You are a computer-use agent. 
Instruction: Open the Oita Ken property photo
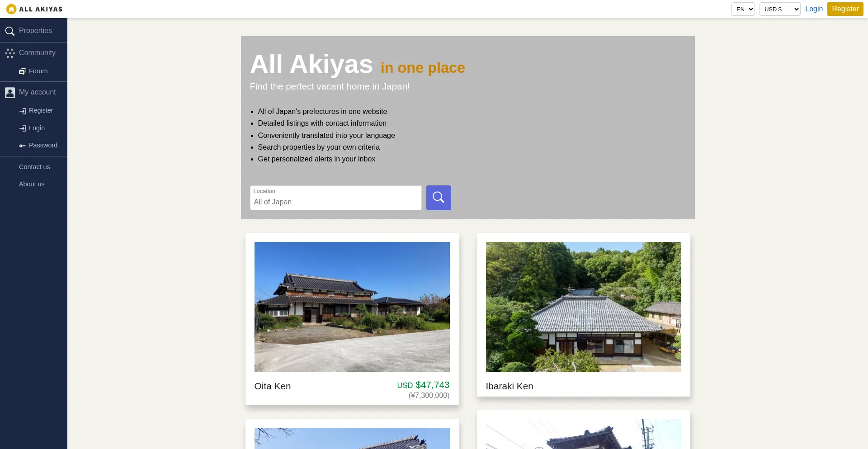[352, 307]
